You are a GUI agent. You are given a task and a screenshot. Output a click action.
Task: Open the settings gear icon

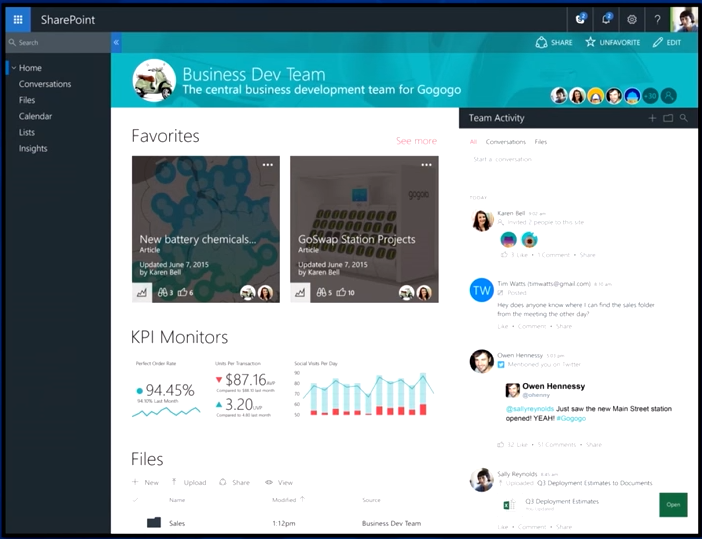tap(632, 20)
